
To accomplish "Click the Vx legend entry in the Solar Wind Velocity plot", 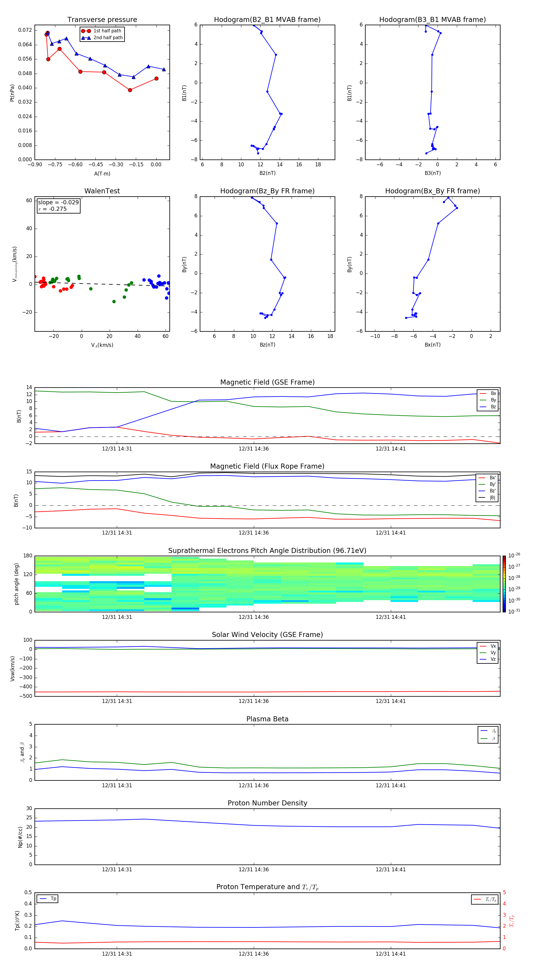I will tap(488, 646).
